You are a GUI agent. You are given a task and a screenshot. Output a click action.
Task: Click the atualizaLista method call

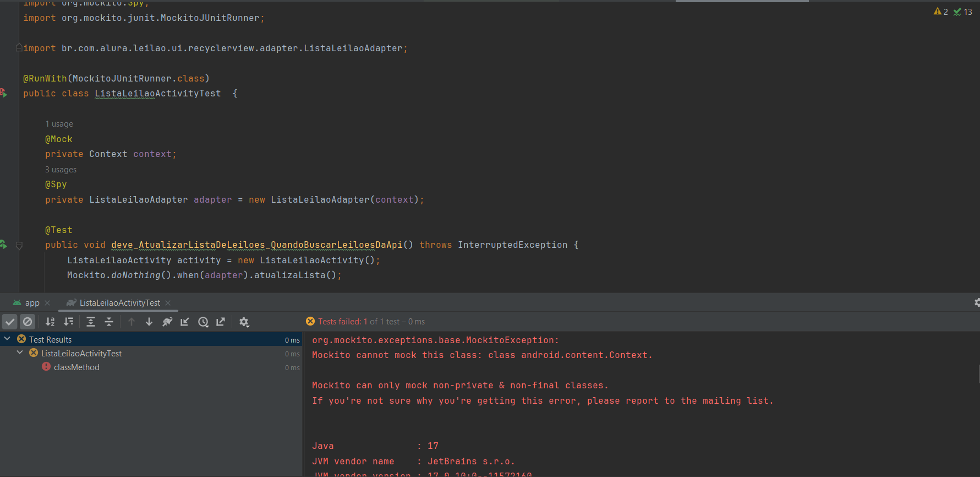[x=290, y=275]
